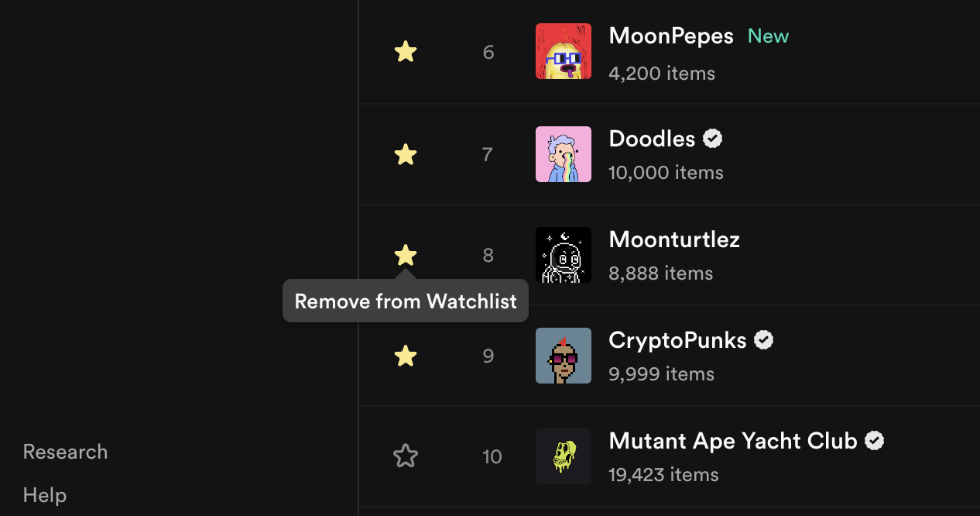Unstar MoonPepes from the watchlist
Screen dimensions: 980x516
(x=405, y=51)
